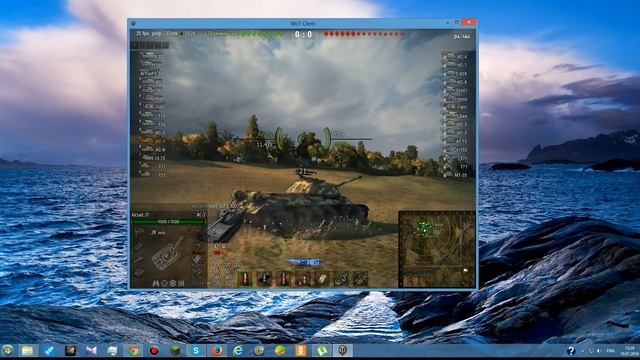The image size is (640, 360).
Task: Click the 1500 / 1500 health bar
Action: pyautogui.click(x=168, y=222)
